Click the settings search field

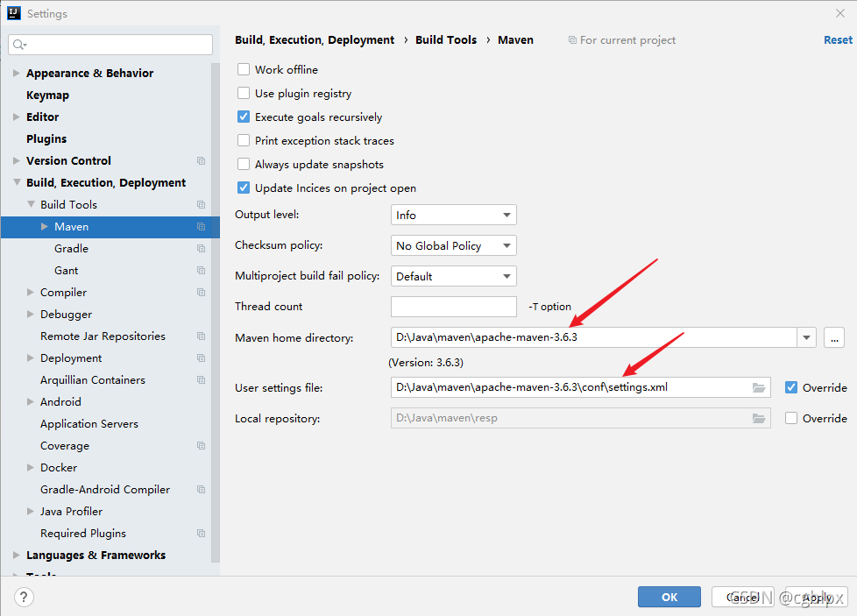click(x=110, y=45)
